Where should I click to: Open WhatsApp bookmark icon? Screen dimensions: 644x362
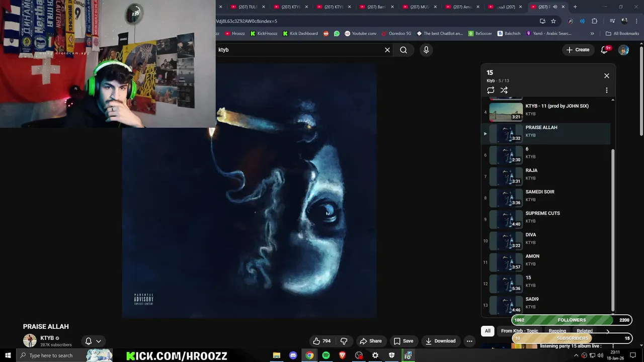click(x=337, y=34)
